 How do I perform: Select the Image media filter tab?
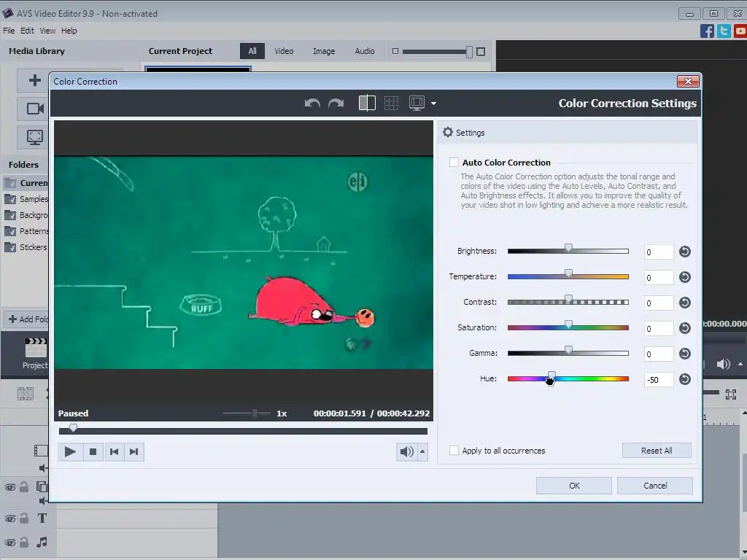point(324,51)
